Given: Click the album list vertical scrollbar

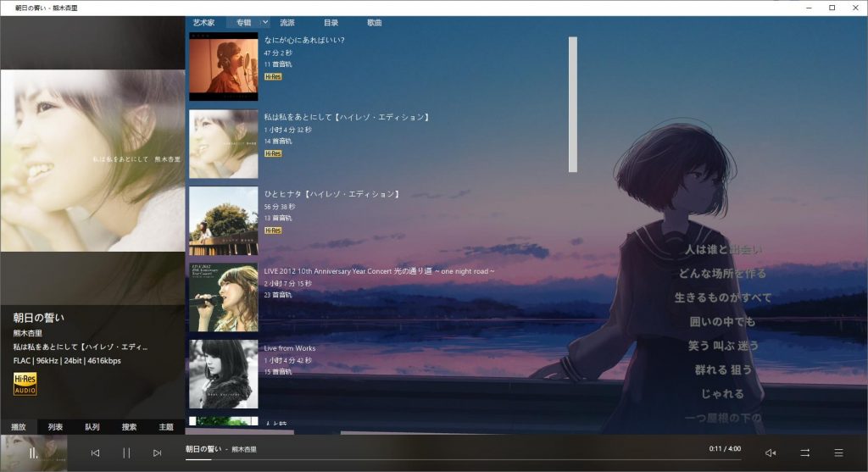Looking at the screenshot, I should click(573, 104).
